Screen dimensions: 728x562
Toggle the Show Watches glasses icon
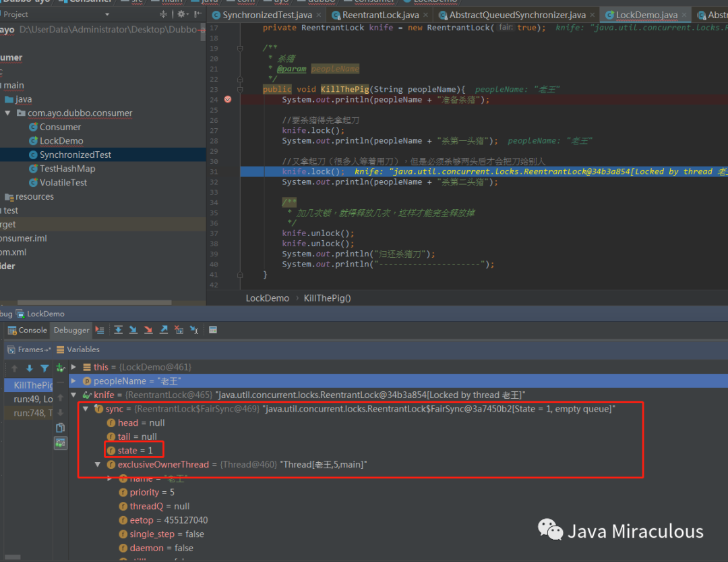coord(61,443)
